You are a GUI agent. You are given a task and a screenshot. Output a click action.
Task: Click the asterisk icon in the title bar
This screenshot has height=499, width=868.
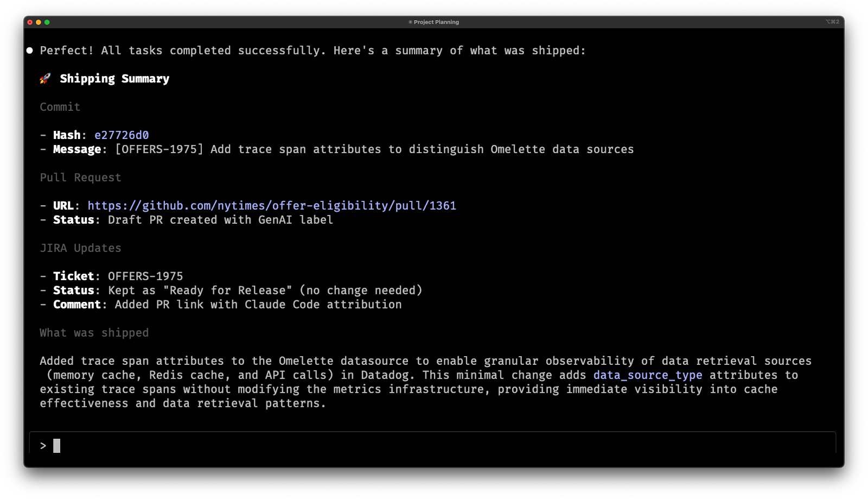click(x=410, y=22)
